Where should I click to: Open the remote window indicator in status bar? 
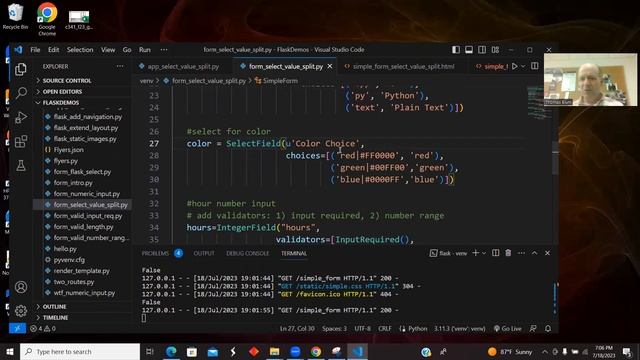(x=17, y=328)
